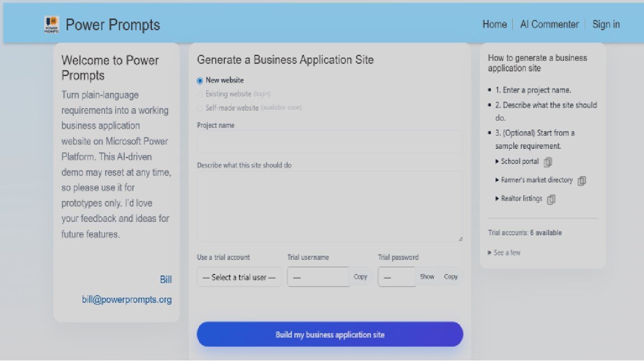Expand the Farmer's market directory sample
This screenshot has height=362, width=644.
tap(534, 180)
